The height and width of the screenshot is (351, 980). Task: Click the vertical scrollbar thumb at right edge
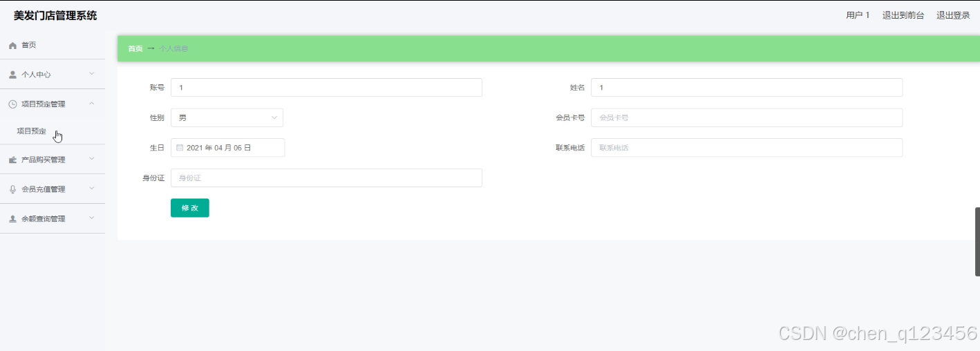(x=977, y=241)
